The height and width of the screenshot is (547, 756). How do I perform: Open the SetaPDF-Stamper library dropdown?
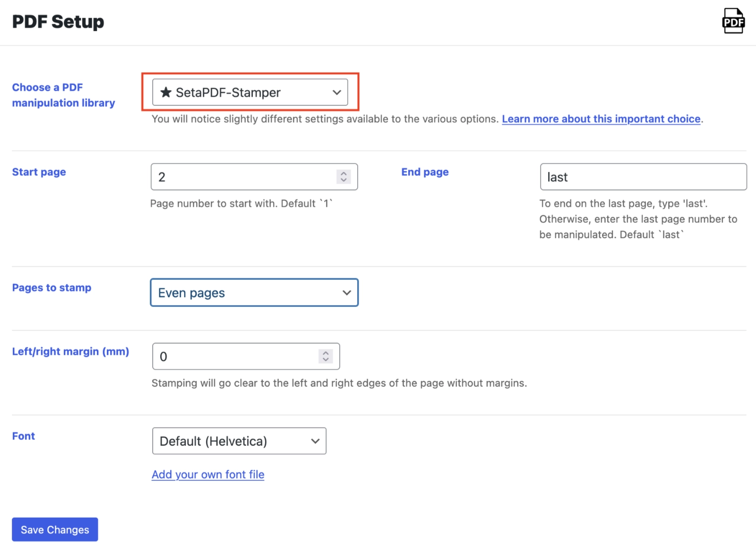(x=250, y=92)
